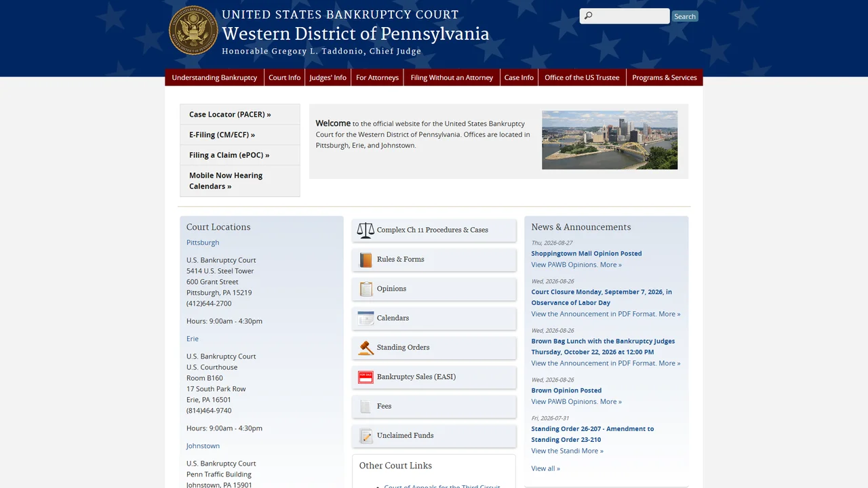This screenshot has width=868, height=488.
Task: Open the Brown Opinion Posted announcement
Action: point(566,390)
